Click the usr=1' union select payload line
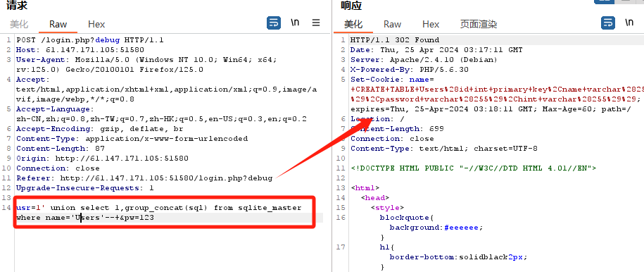This screenshot has height=272, width=644. point(159,208)
